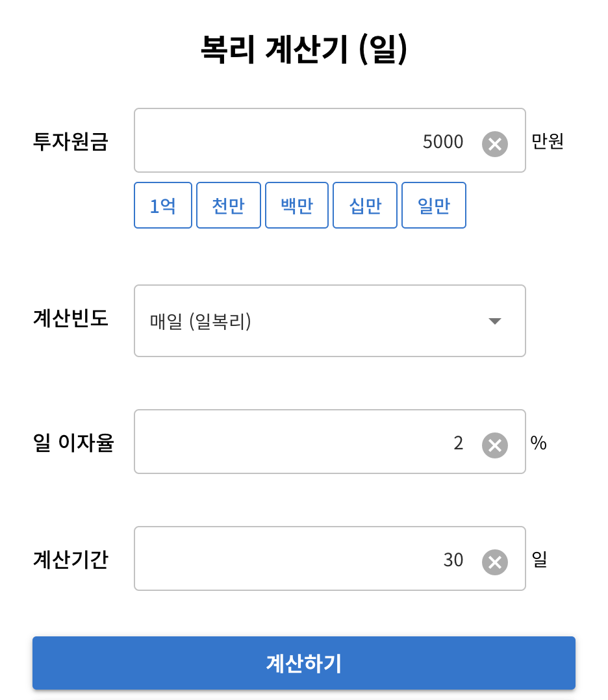Click the 계산기간 field label
Image resolution: width=608 pixels, height=700 pixels.
pyautogui.click(x=70, y=559)
